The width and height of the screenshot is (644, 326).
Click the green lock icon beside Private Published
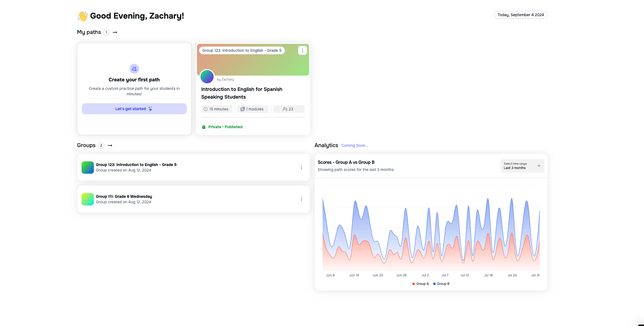pos(204,127)
